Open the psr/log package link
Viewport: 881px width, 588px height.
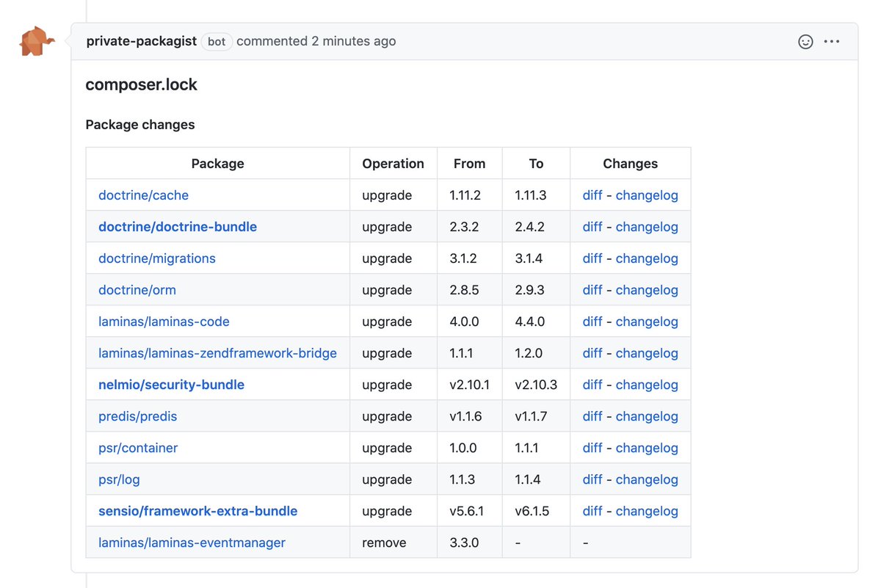coord(119,479)
